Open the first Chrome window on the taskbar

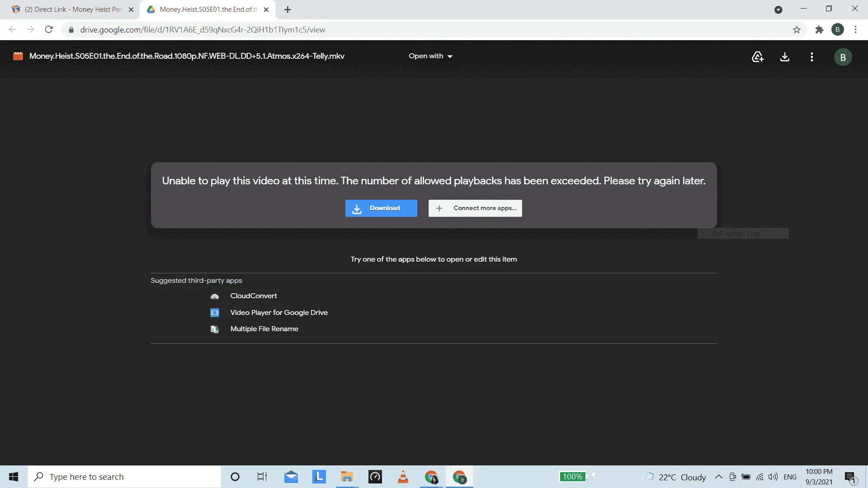click(x=431, y=477)
